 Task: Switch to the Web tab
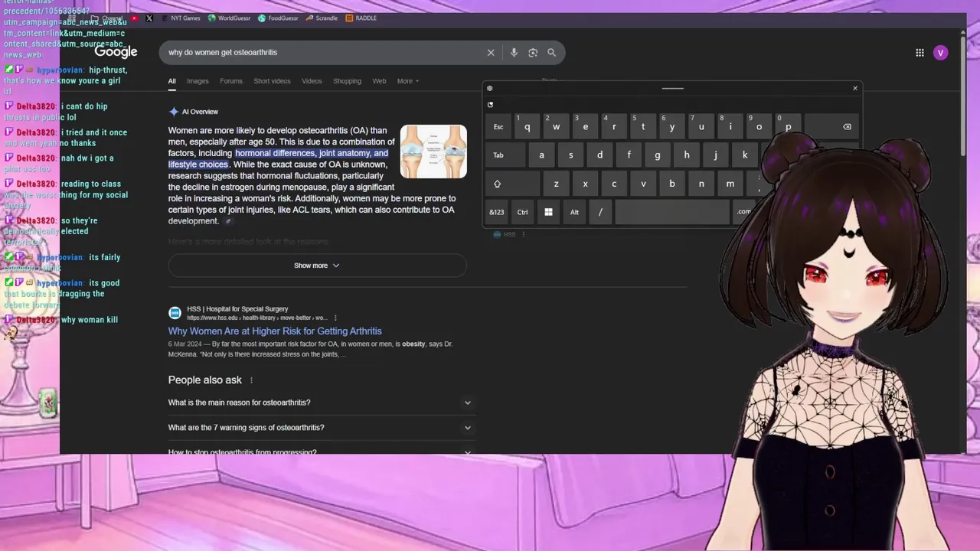click(379, 81)
